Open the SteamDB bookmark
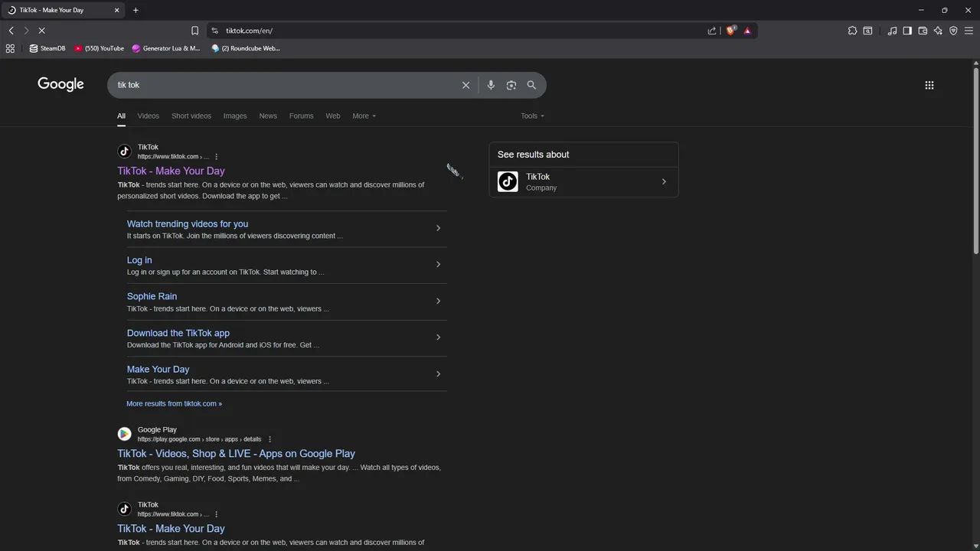This screenshot has width=980, height=551. click(x=47, y=48)
